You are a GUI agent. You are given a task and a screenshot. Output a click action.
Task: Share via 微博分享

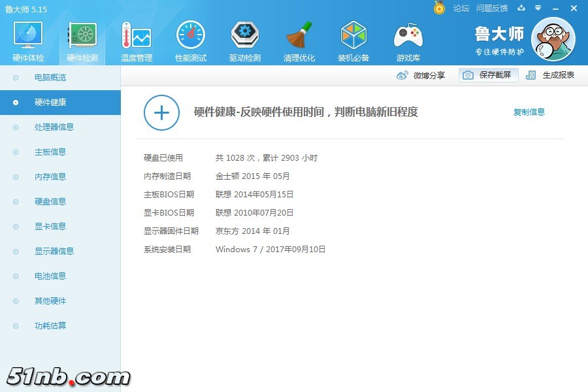(421, 75)
